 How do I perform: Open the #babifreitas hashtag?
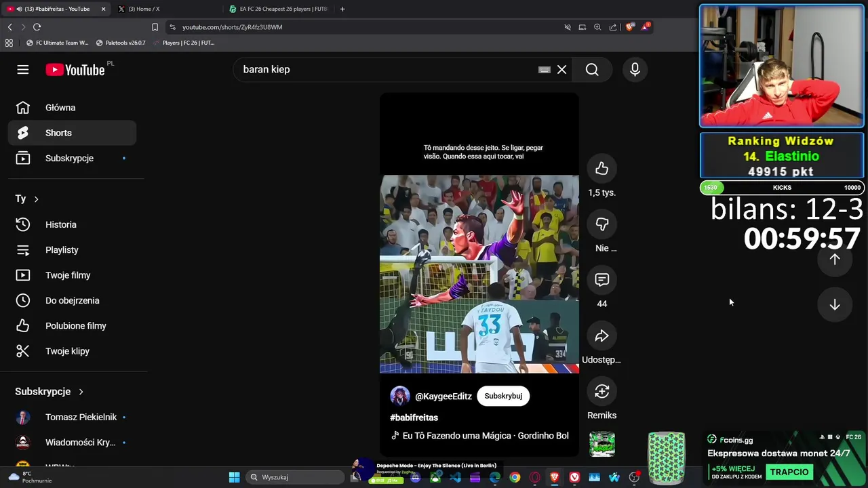point(414,418)
